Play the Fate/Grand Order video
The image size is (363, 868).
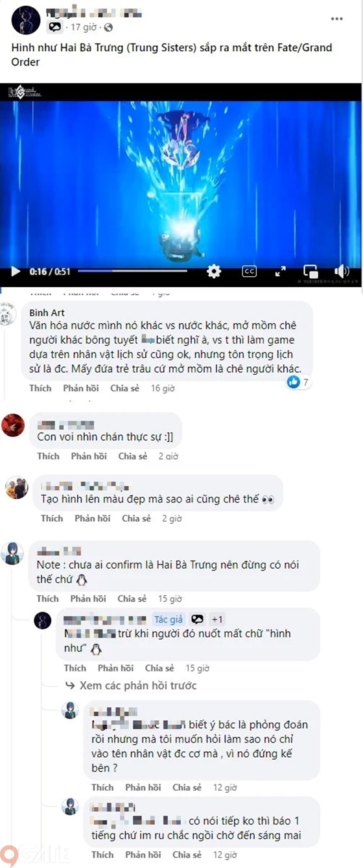[15, 272]
